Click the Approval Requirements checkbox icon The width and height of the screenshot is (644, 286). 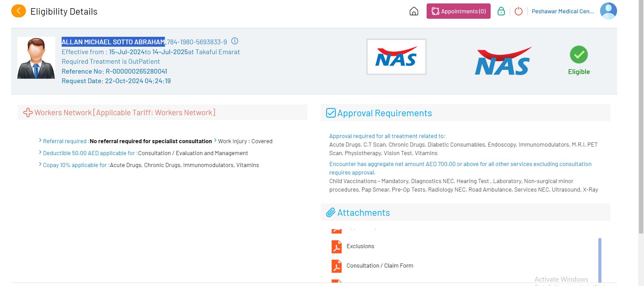(331, 113)
